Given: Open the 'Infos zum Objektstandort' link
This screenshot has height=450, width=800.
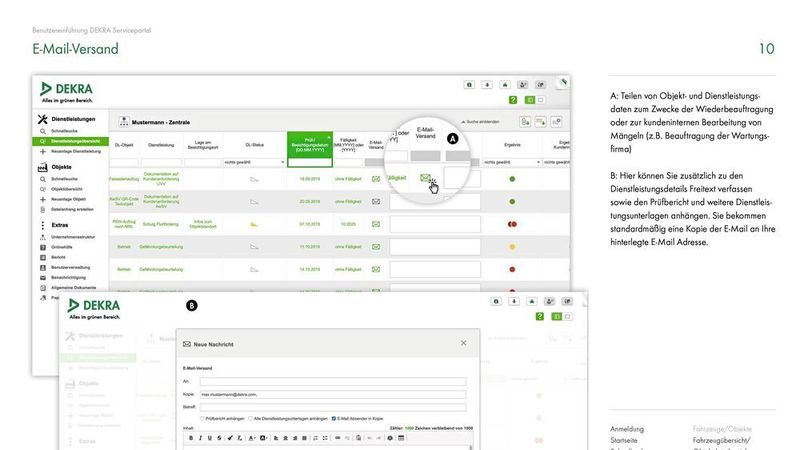Looking at the screenshot, I should (x=203, y=224).
